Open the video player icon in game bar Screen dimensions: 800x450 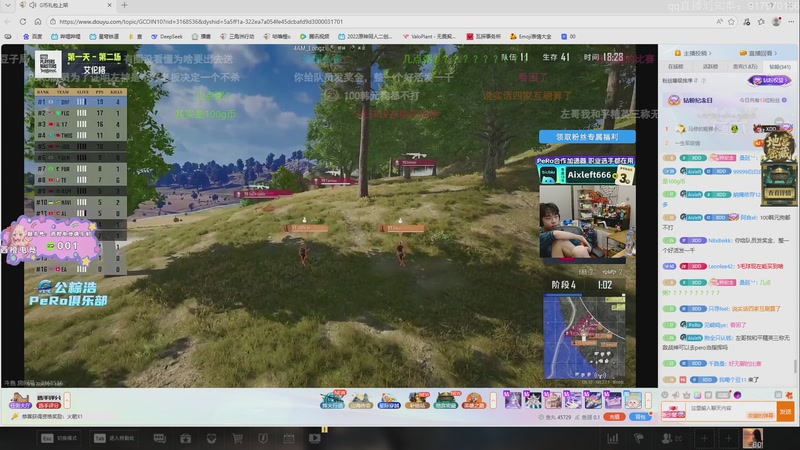(x=315, y=438)
